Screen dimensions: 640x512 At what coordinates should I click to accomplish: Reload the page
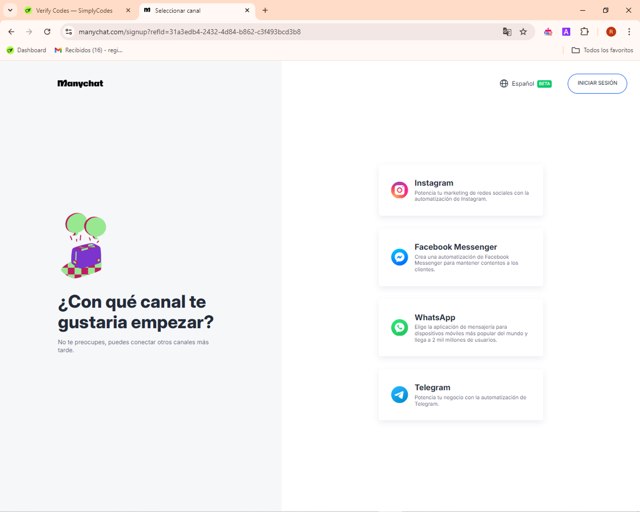(47, 31)
